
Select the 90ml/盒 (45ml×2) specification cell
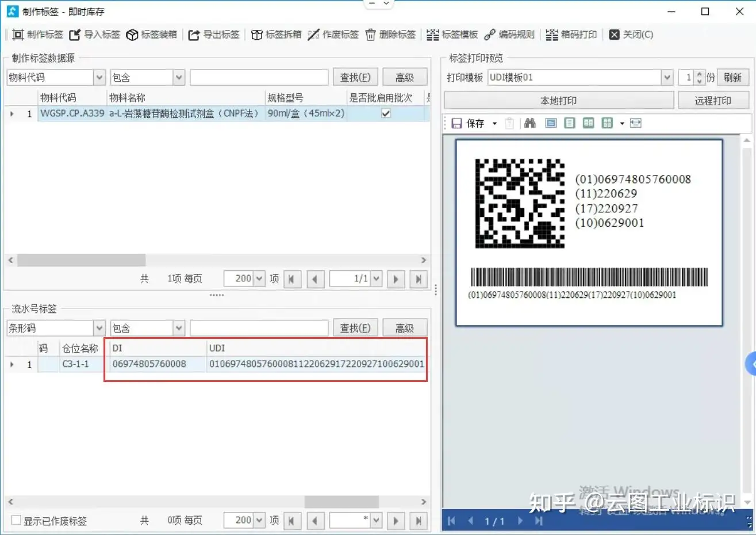click(x=306, y=113)
